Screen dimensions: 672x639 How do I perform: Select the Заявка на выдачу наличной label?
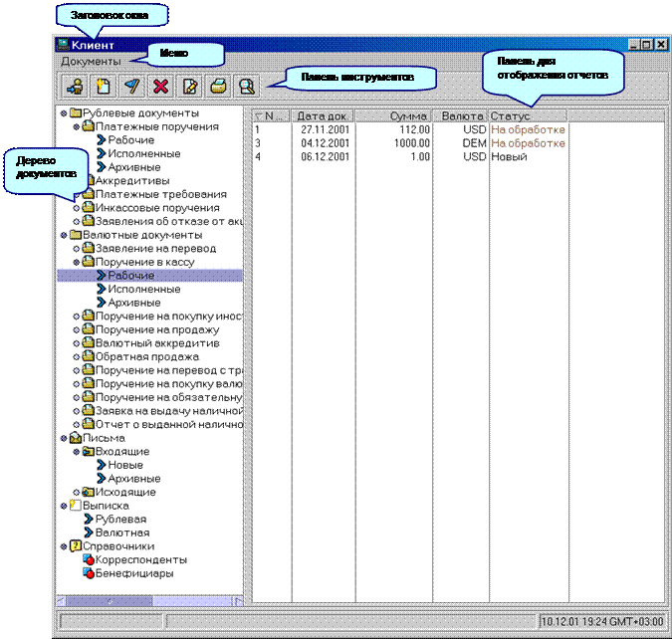click(169, 410)
